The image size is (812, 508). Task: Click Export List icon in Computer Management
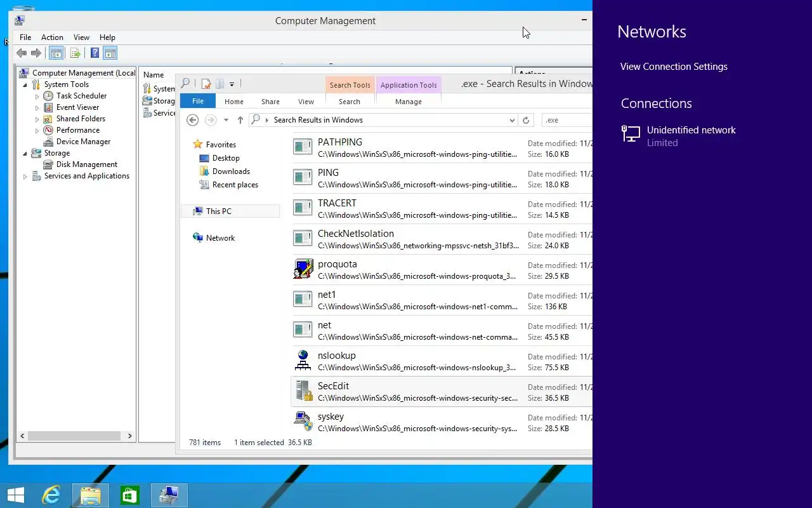click(75, 53)
